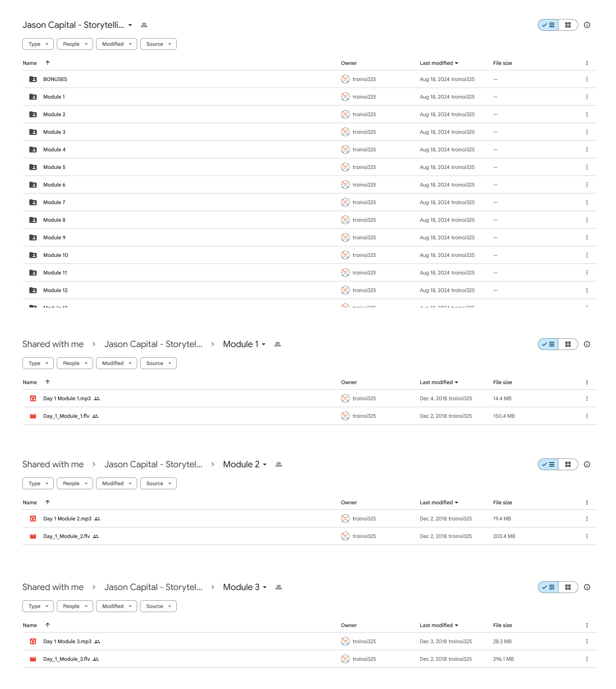Switch Module 1 panel to grid layout

point(568,344)
